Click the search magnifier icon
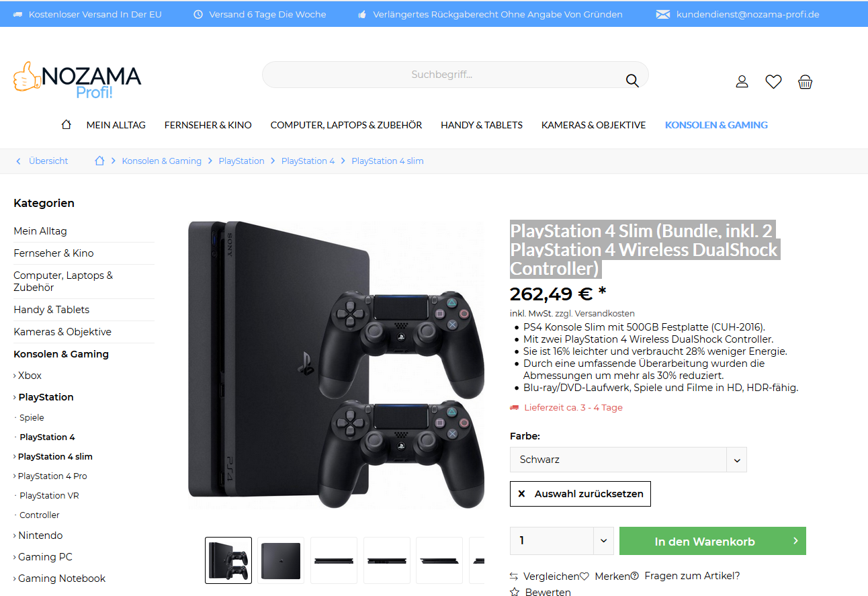This screenshot has width=868, height=596. click(632, 81)
